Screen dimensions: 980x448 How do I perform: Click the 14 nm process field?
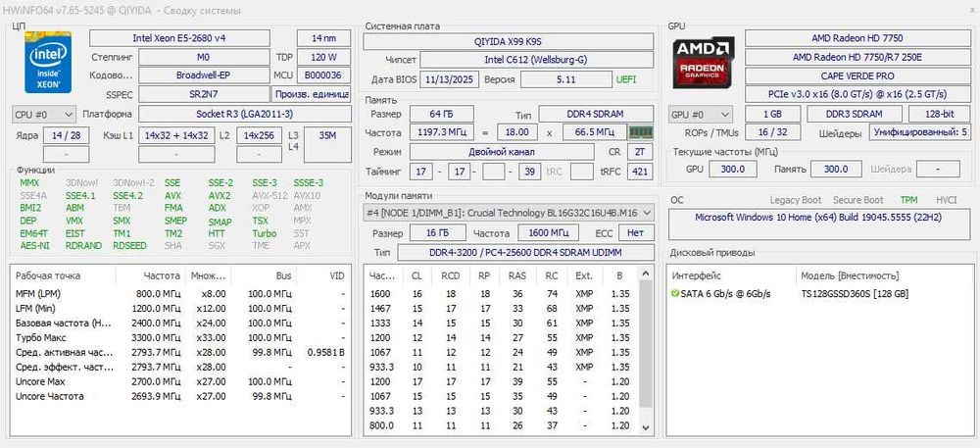323,38
